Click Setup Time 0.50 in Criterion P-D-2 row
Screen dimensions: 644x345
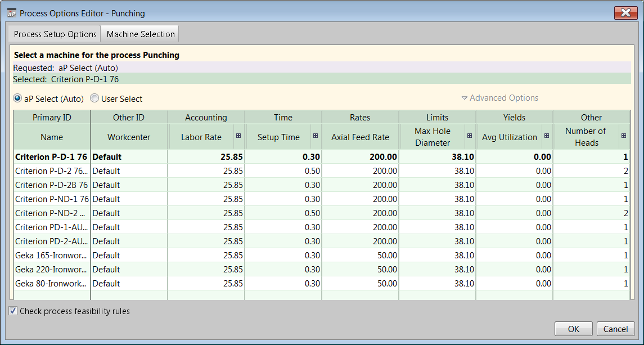[283, 171]
